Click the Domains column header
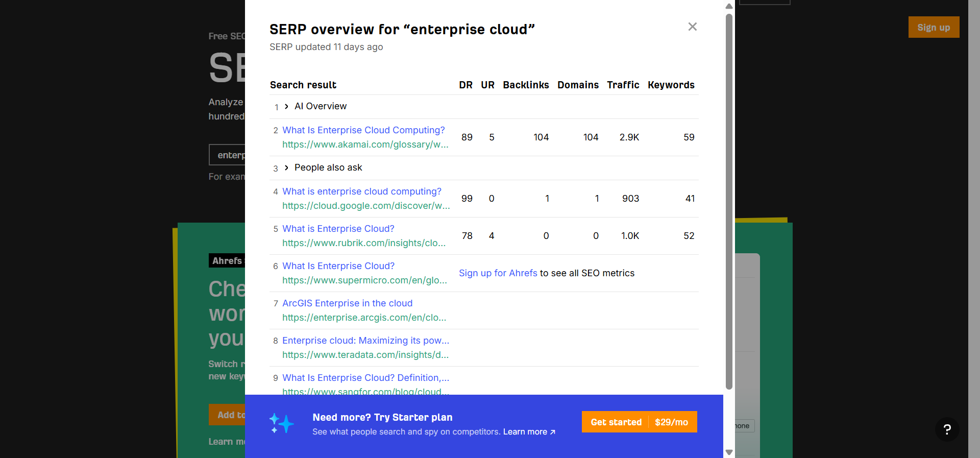Image resolution: width=980 pixels, height=458 pixels. click(578, 85)
